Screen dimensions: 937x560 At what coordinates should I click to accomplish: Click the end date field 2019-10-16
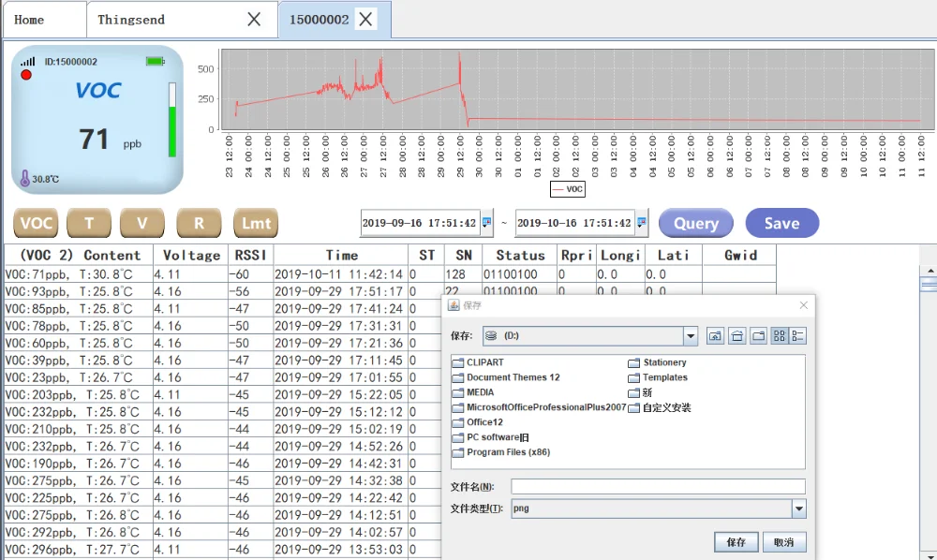pyautogui.click(x=574, y=223)
